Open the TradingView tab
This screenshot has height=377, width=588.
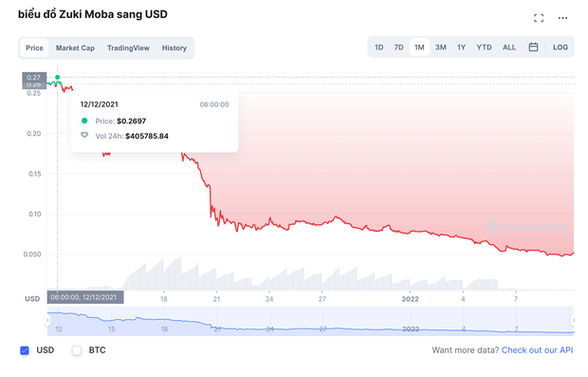tap(128, 48)
